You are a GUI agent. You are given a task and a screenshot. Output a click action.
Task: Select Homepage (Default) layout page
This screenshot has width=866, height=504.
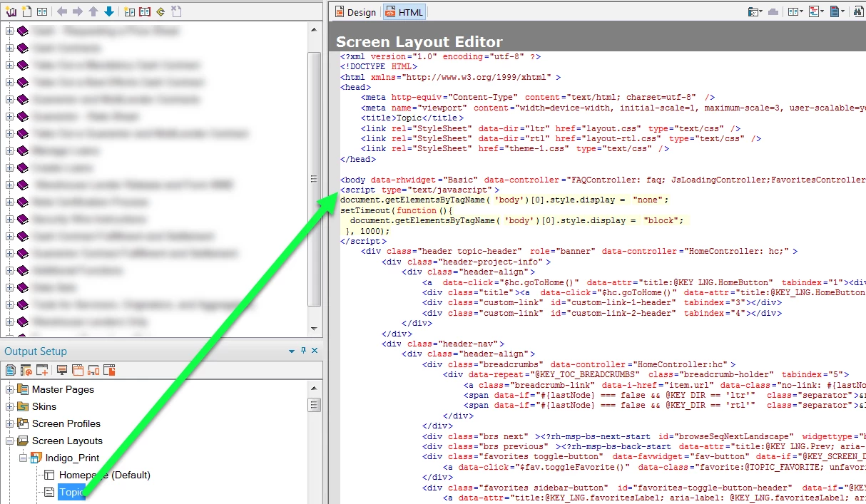pyautogui.click(x=105, y=475)
